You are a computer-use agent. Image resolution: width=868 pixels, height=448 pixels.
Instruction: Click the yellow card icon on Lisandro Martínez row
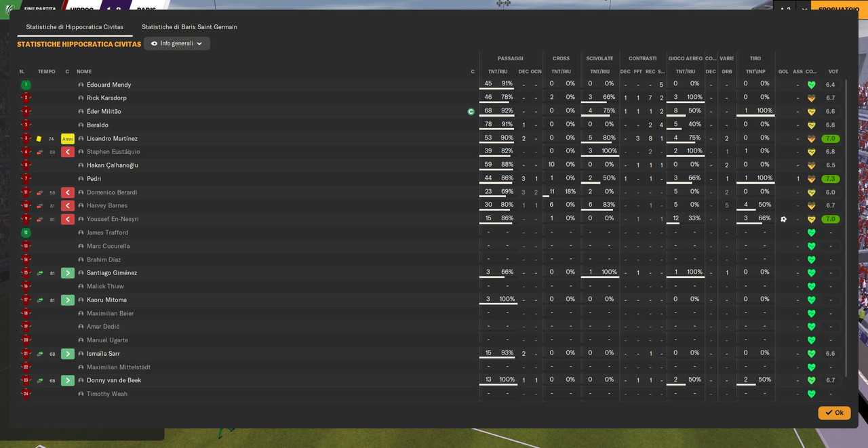point(39,139)
